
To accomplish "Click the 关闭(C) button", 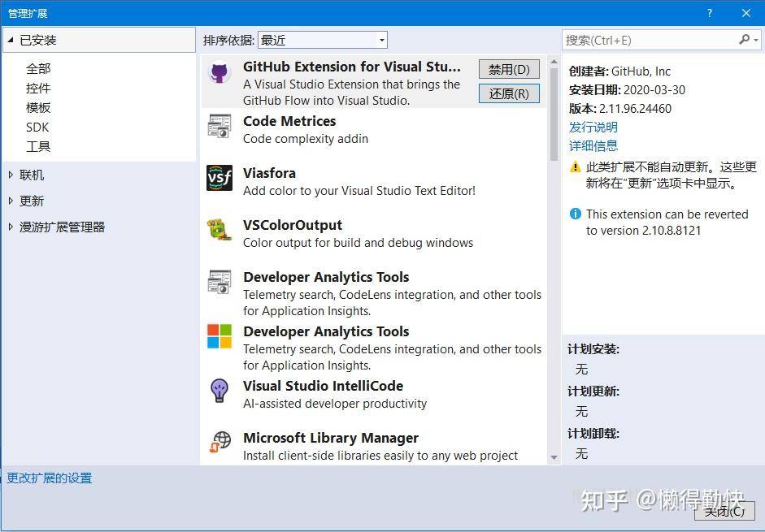I will pyautogui.click(x=724, y=511).
